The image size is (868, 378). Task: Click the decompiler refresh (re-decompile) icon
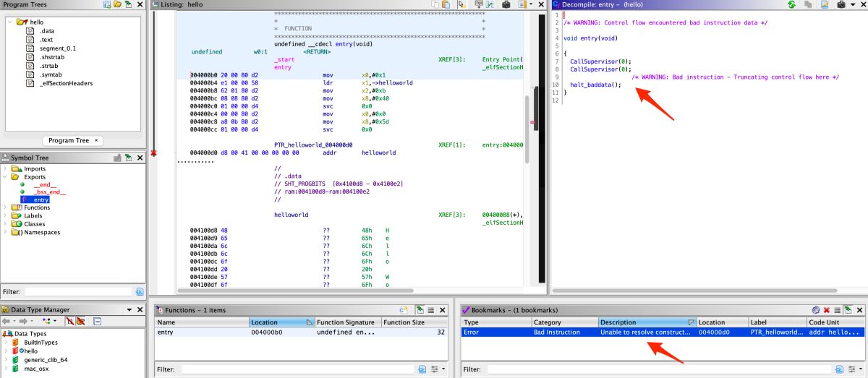(x=792, y=4)
